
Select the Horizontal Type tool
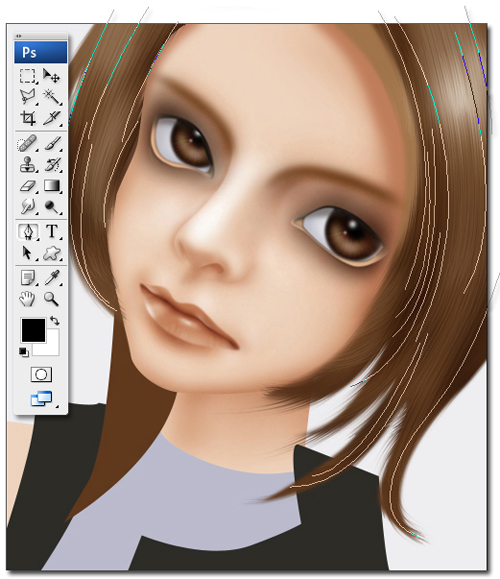click(52, 232)
